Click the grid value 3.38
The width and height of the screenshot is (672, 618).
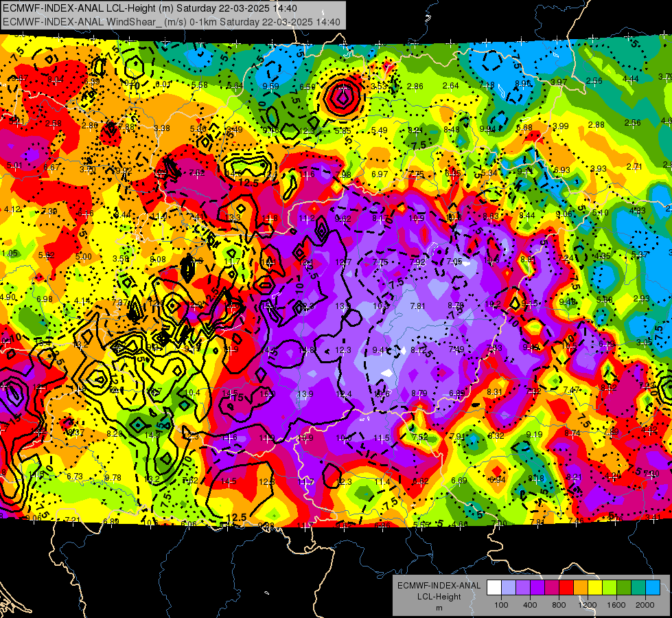pyautogui.click(x=162, y=128)
